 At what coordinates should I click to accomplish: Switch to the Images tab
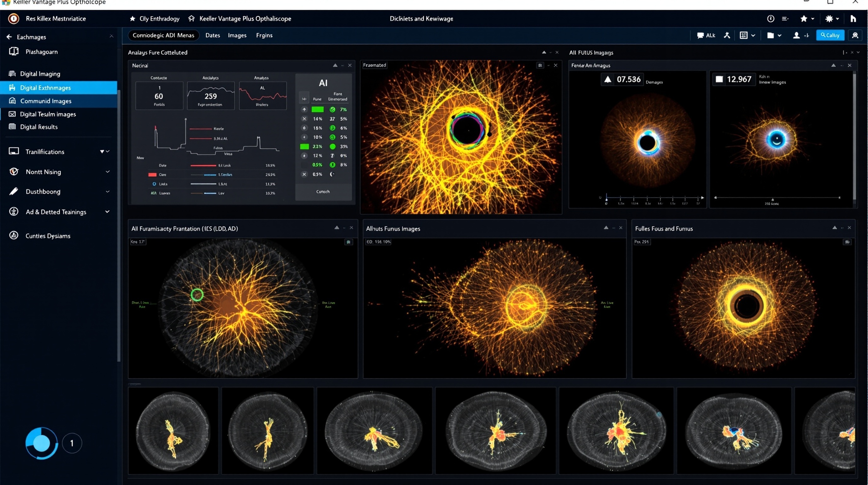[x=237, y=35]
